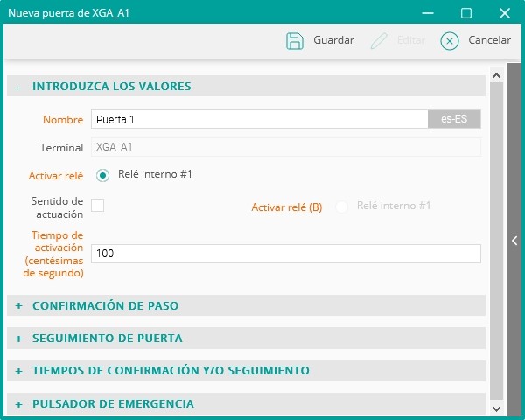
Task: Expand the Seguimiento de puerta section
Action: coord(246,339)
